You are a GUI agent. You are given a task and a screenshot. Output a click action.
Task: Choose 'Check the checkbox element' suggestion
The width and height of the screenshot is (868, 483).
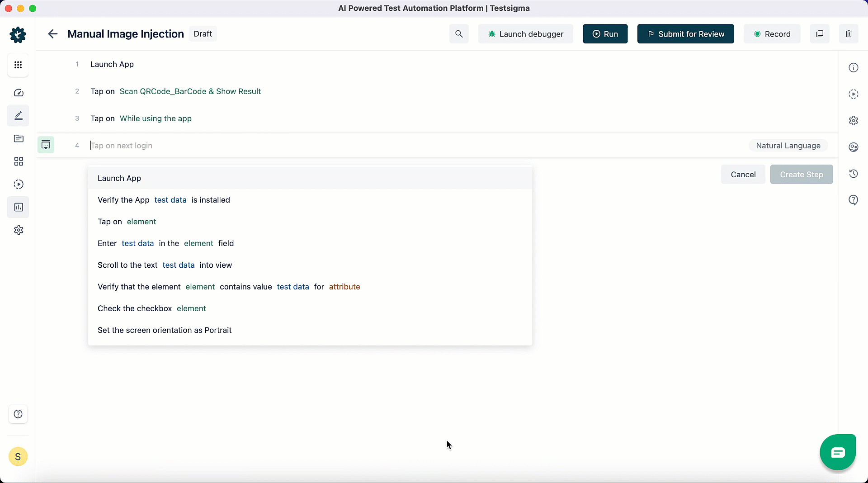point(310,308)
